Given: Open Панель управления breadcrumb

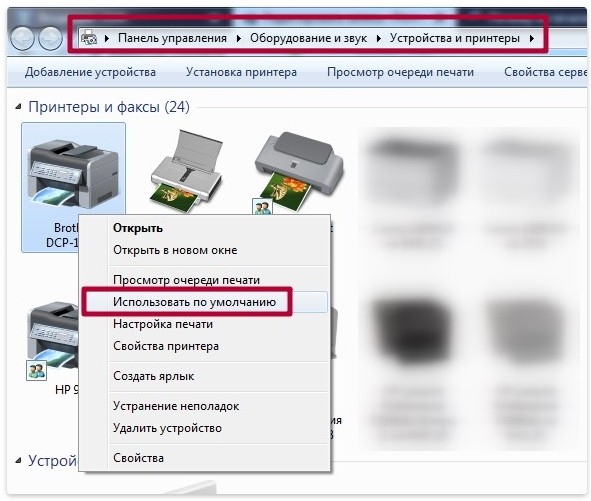Looking at the screenshot, I should click(172, 38).
